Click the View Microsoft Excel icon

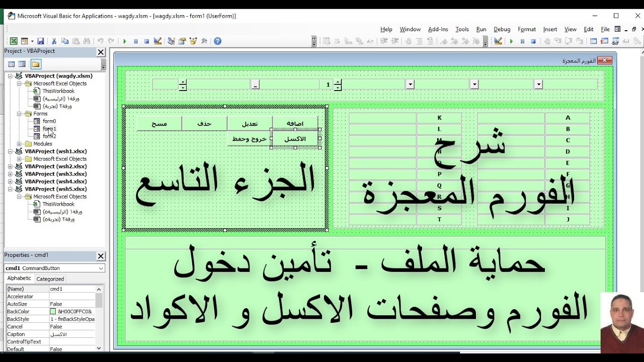(x=14, y=41)
